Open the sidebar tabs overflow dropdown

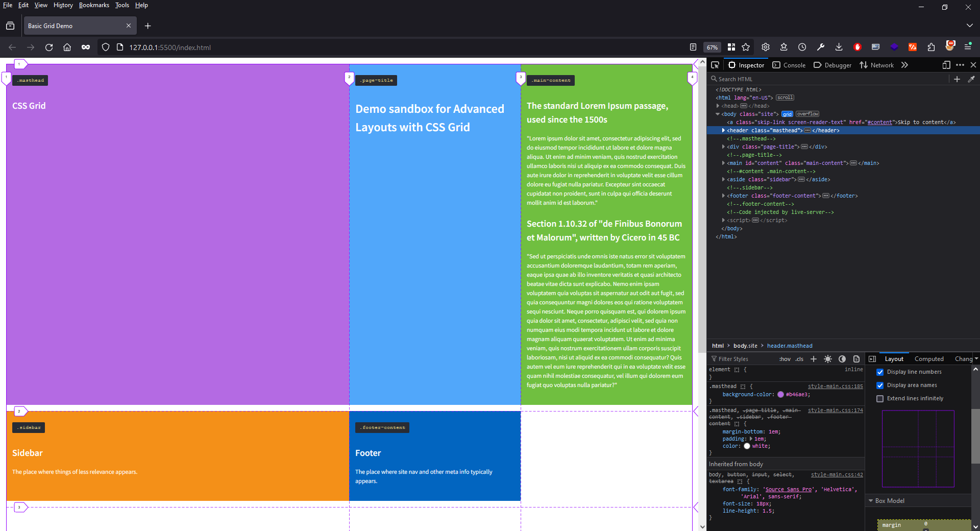coord(976,359)
